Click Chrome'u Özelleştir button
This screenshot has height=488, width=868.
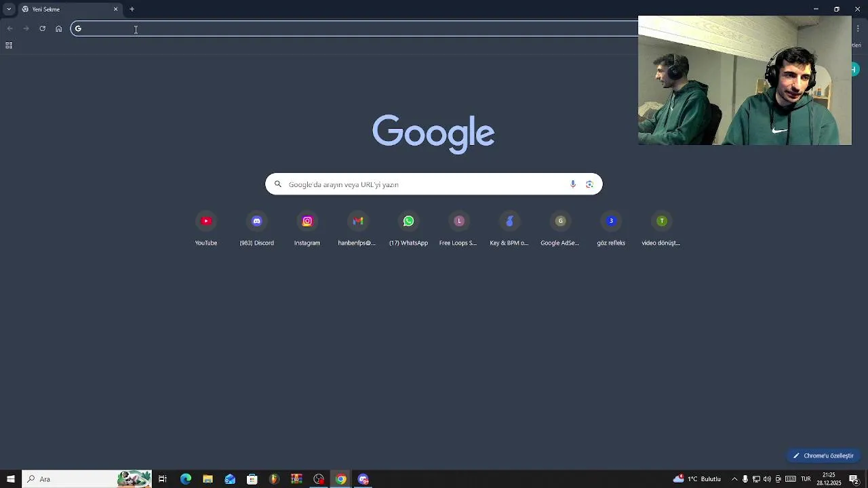823,455
